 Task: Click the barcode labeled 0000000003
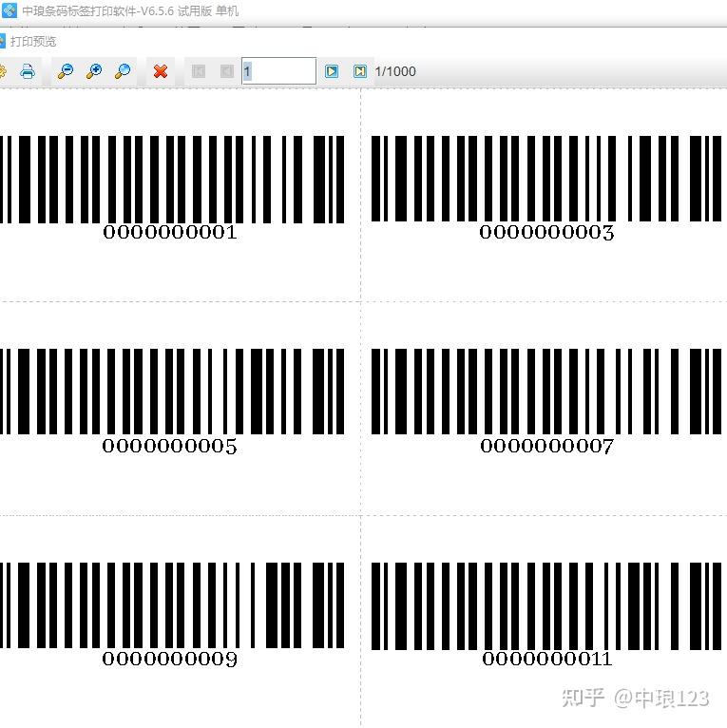[546, 179]
